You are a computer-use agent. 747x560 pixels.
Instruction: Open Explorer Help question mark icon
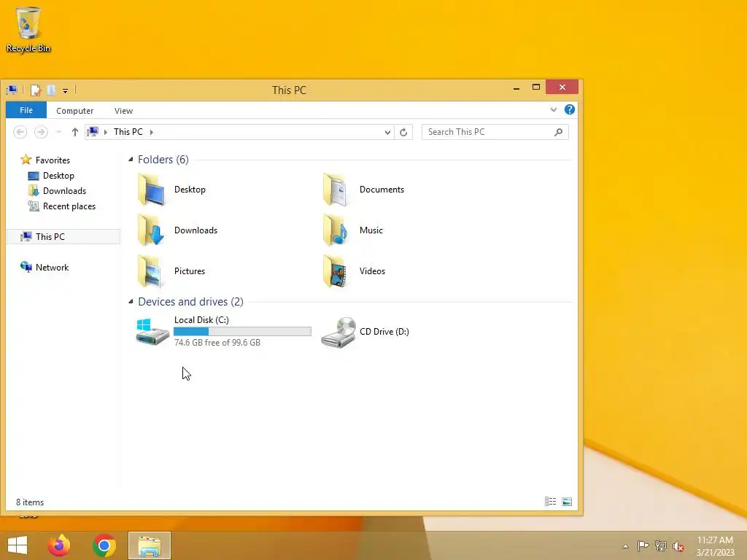coord(569,110)
